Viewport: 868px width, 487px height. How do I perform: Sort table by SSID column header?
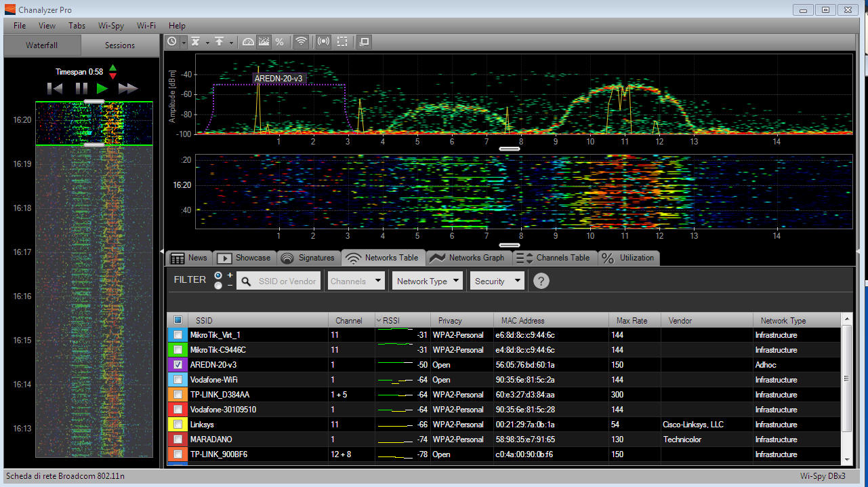(x=257, y=320)
